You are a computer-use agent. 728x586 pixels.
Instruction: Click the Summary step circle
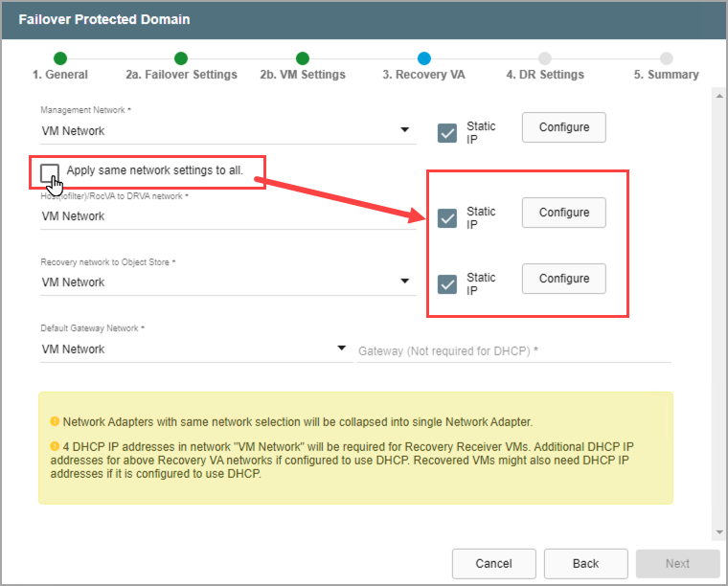(666, 58)
